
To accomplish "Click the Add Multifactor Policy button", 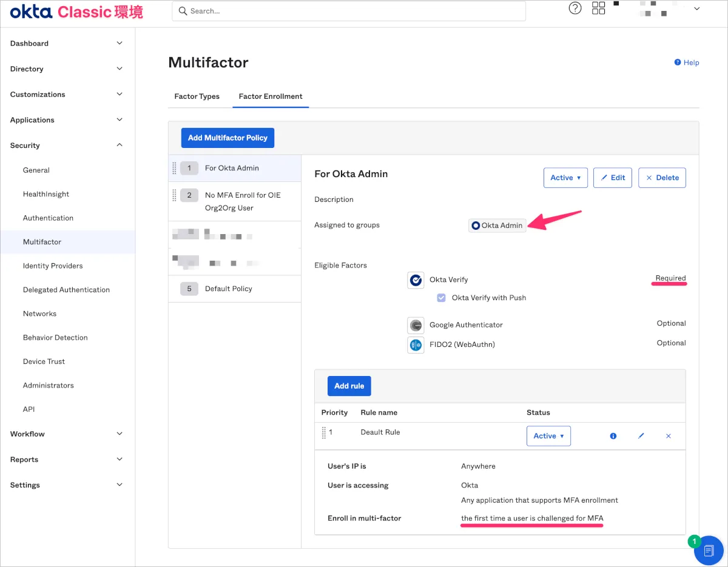I will pos(227,138).
